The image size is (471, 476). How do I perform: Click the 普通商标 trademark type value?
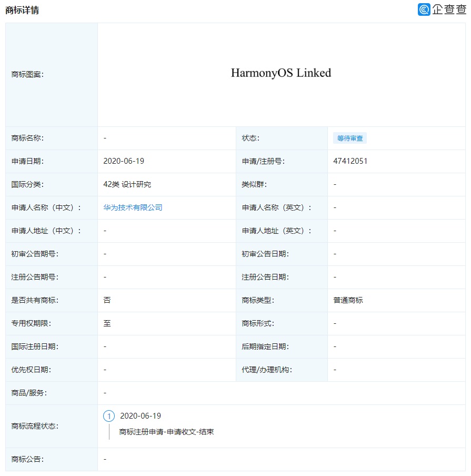[348, 300]
